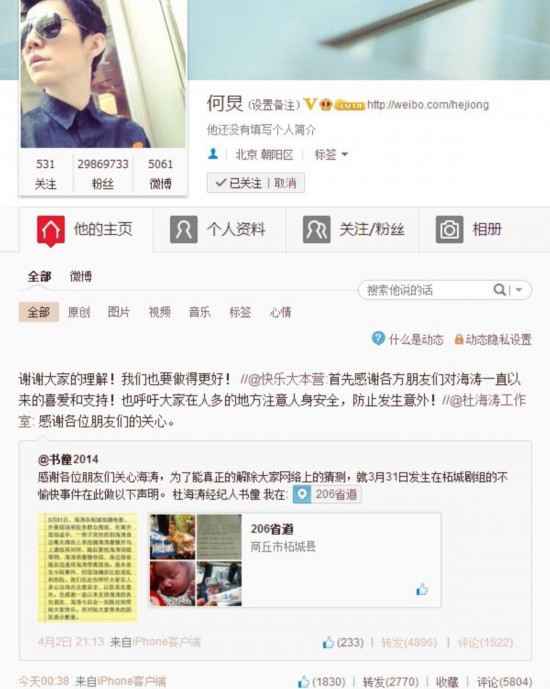
Task: Click the 206省道 location pin icon
Action: 302,494
